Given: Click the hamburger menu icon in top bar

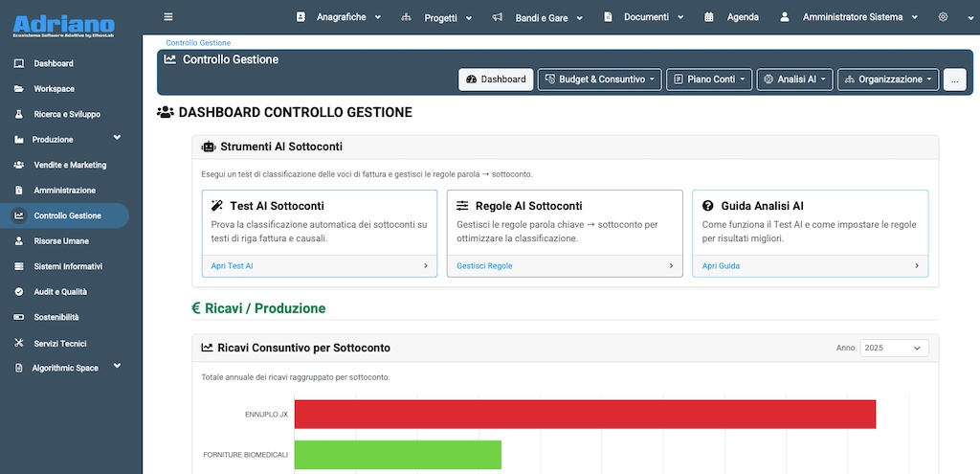Looking at the screenshot, I should pos(168,16).
